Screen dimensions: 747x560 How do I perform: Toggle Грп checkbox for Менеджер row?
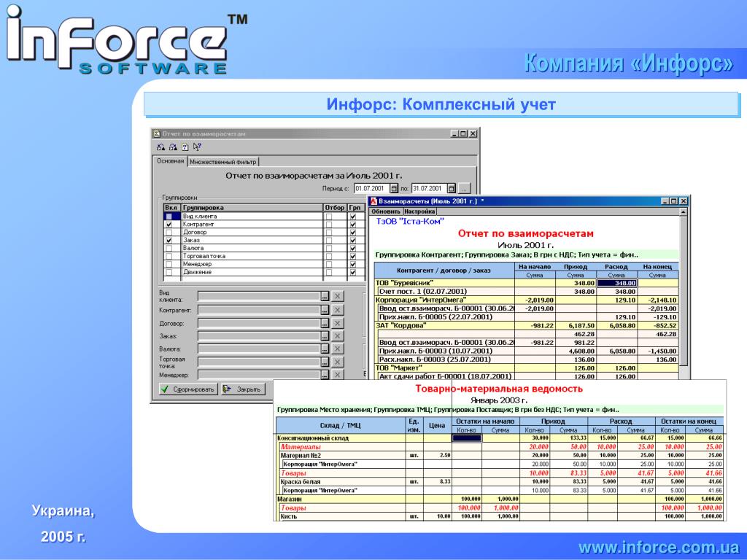click(x=353, y=264)
